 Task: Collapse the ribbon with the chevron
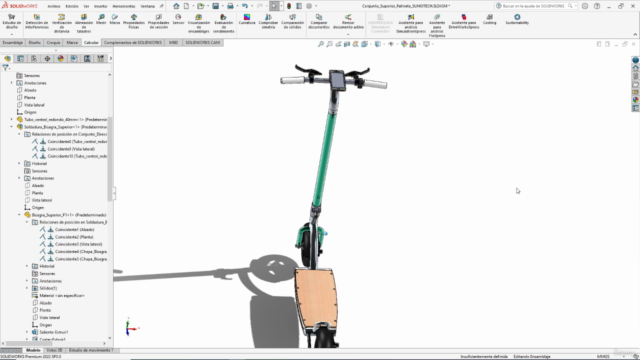coord(635,34)
